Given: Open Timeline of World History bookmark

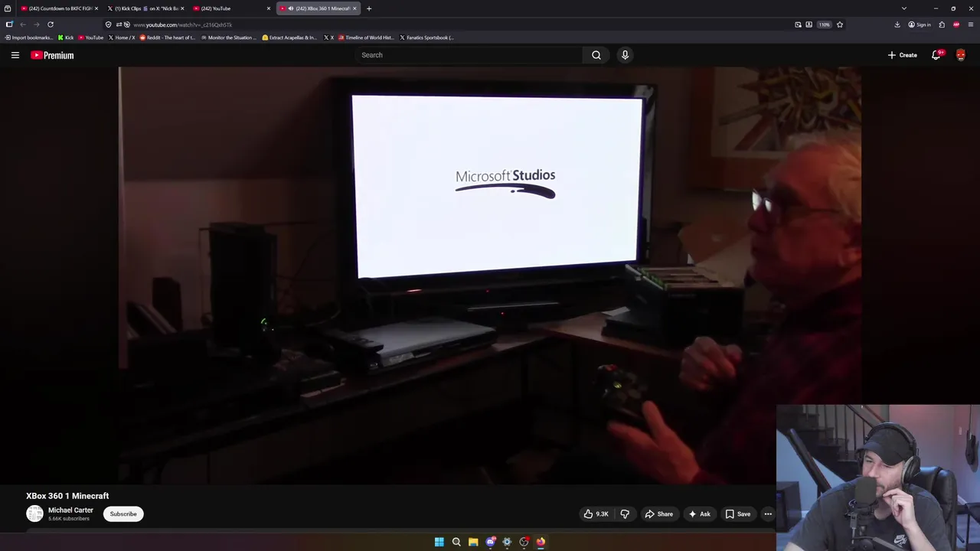Looking at the screenshot, I should click(366, 37).
